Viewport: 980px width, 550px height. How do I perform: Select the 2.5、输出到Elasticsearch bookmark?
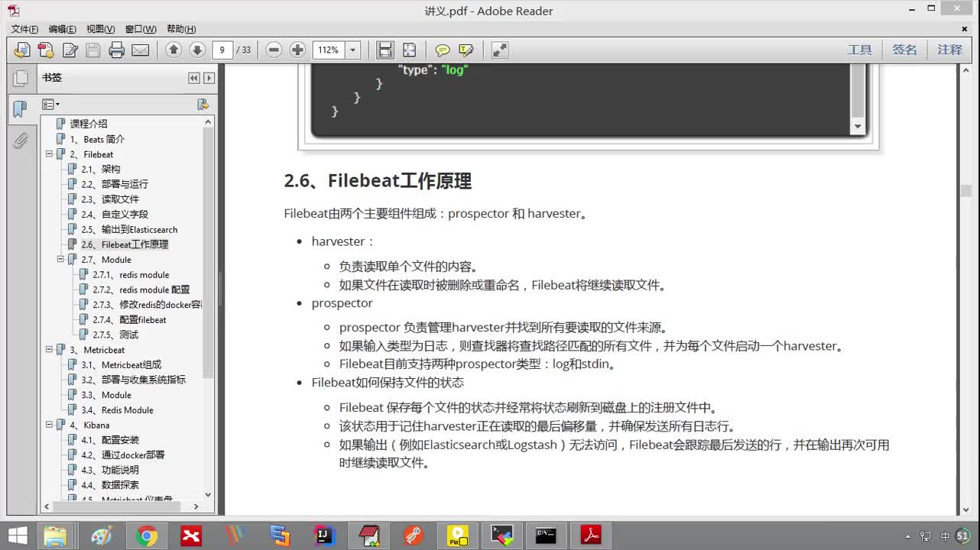click(x=129, y=230)
